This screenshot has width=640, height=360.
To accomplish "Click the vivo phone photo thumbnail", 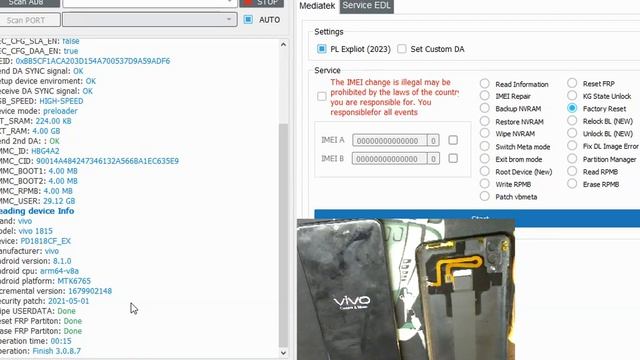I will [406, 289].
